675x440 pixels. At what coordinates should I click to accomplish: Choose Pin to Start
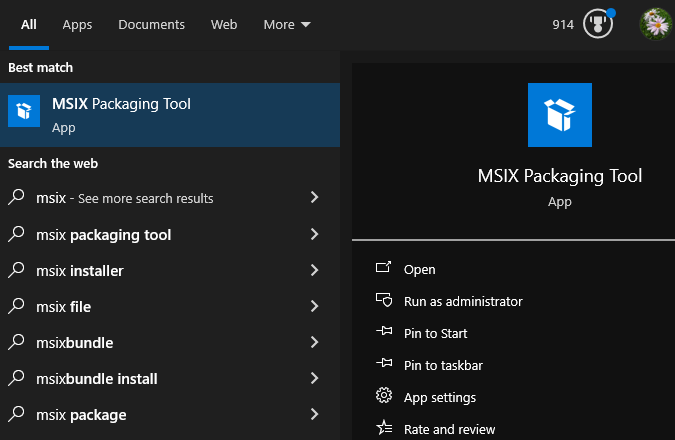435,333
